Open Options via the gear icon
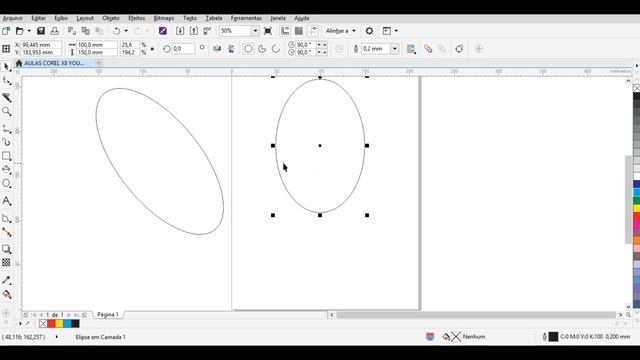This screenshot has height=360, width=640. pos(369,31)
